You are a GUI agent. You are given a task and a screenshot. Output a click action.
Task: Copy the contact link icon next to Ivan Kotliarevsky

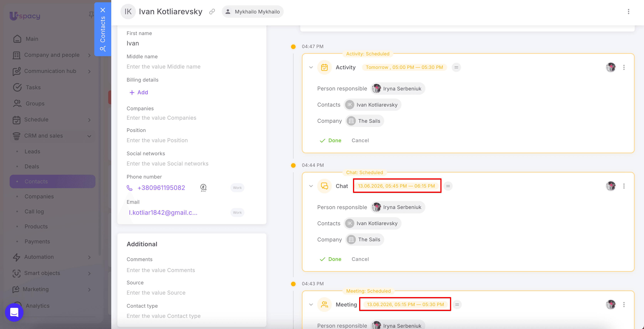(x=212, y=12)
